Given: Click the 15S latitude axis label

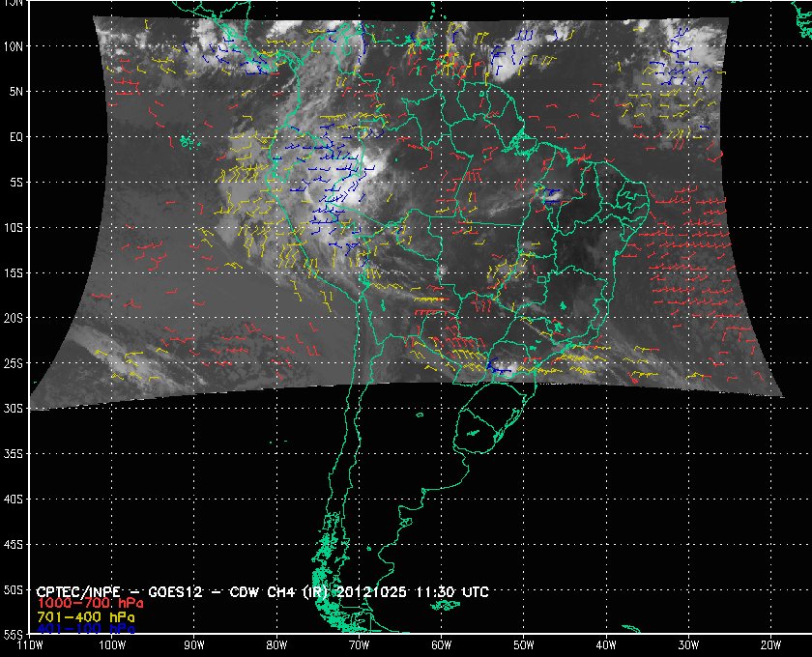Looking at the screenshot, I should [x=15, y=273].
